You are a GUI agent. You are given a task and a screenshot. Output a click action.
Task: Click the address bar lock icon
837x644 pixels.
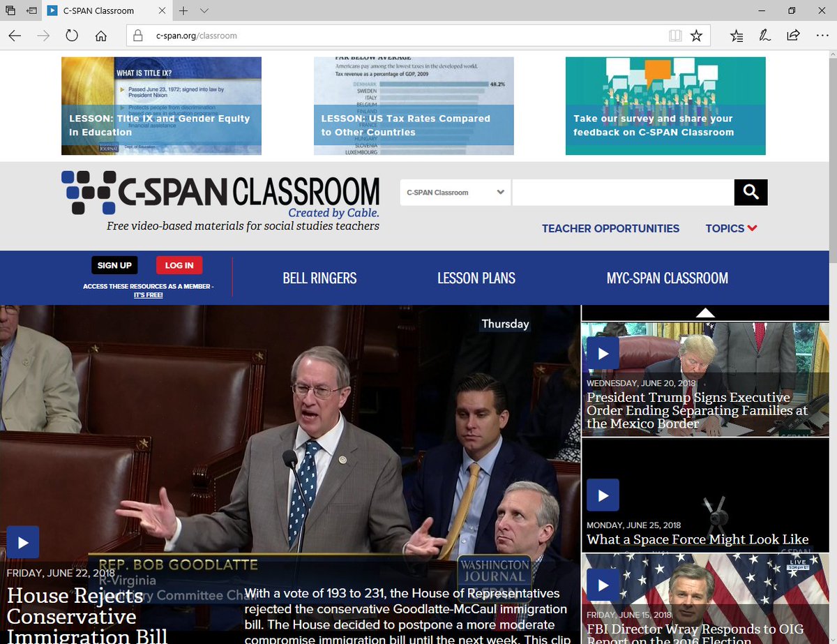tap(137, 36)
